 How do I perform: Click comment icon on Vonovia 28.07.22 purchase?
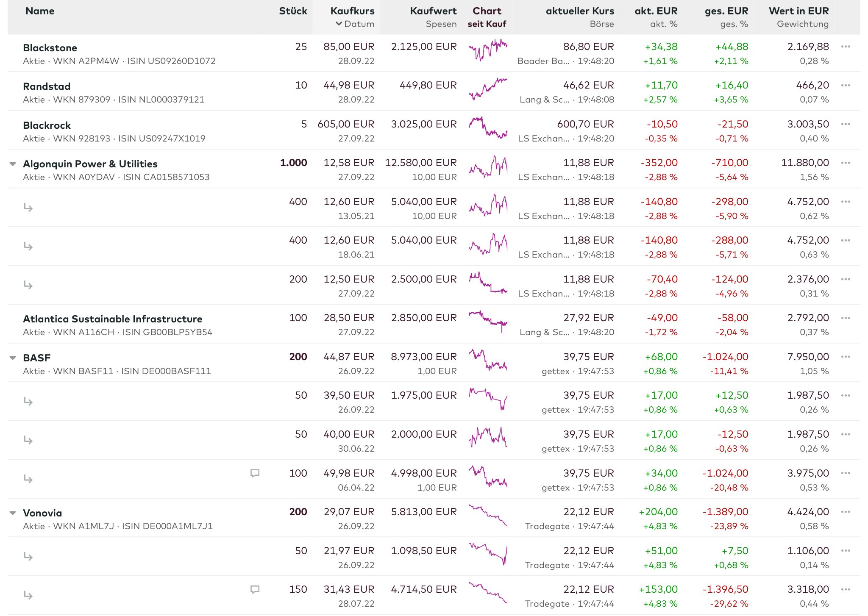click(x=255, y=589)
